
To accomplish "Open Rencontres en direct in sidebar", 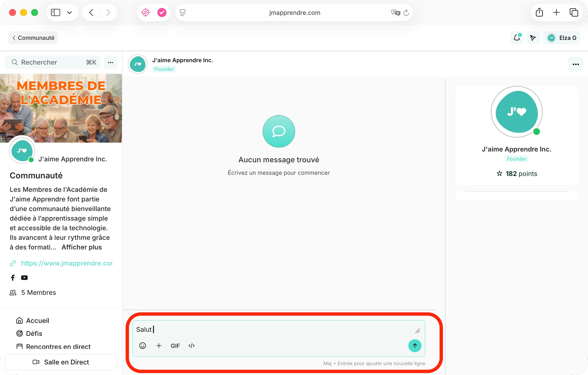I will [x=53, y=346].
